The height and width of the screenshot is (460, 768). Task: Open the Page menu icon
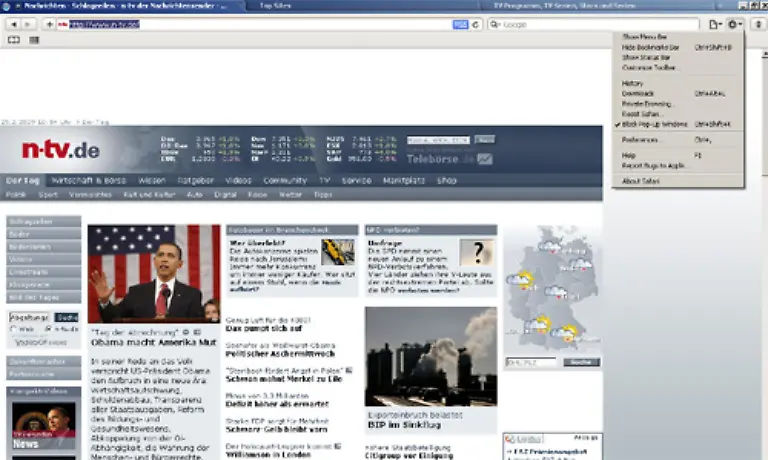[715, 24]
